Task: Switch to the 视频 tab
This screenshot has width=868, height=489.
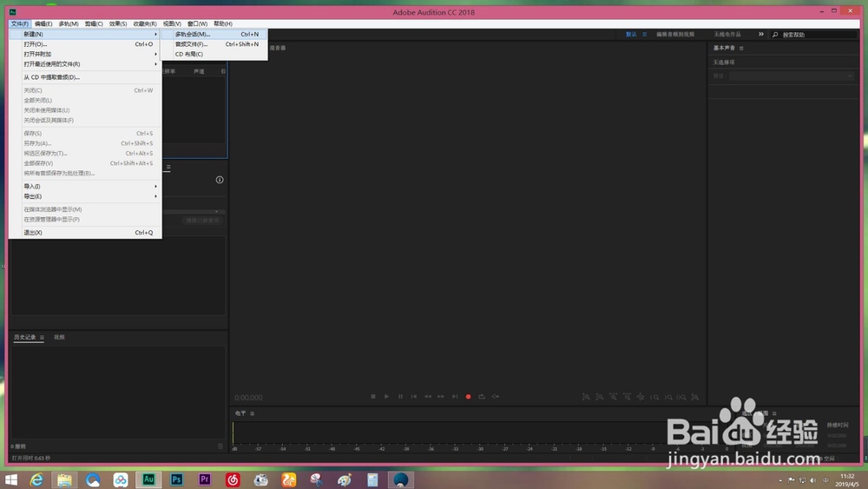Action: (x=59, y=337)
